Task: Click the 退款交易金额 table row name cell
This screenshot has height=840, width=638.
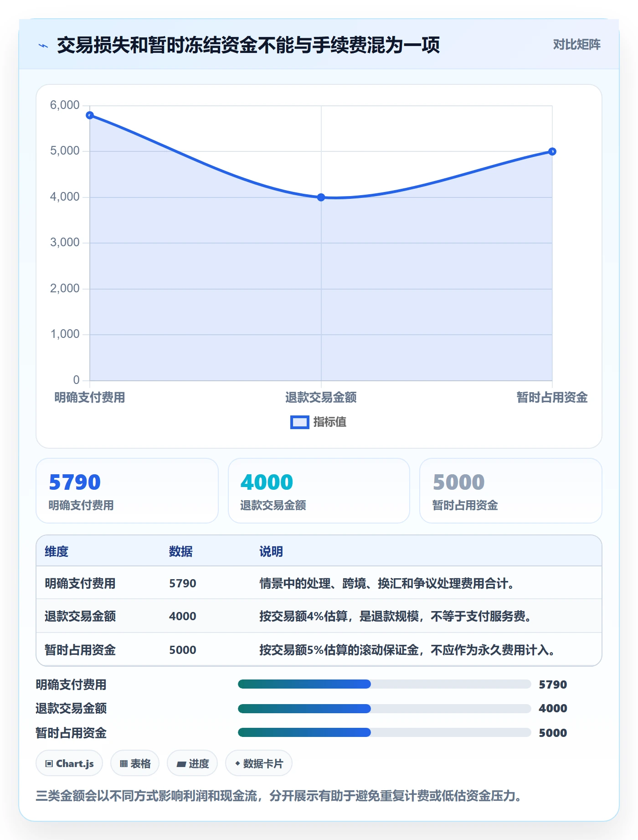Action: tap(80, 616)
